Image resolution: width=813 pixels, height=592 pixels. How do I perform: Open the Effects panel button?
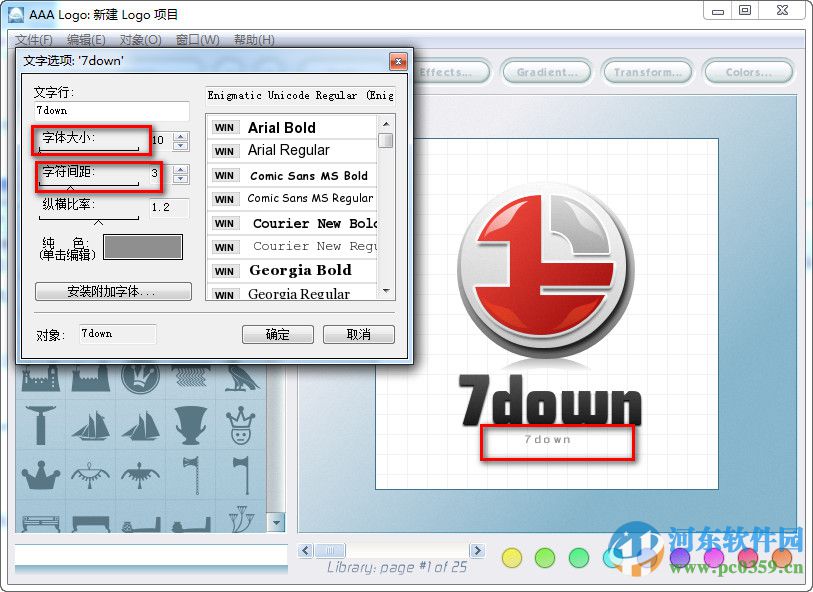[450, 72]
